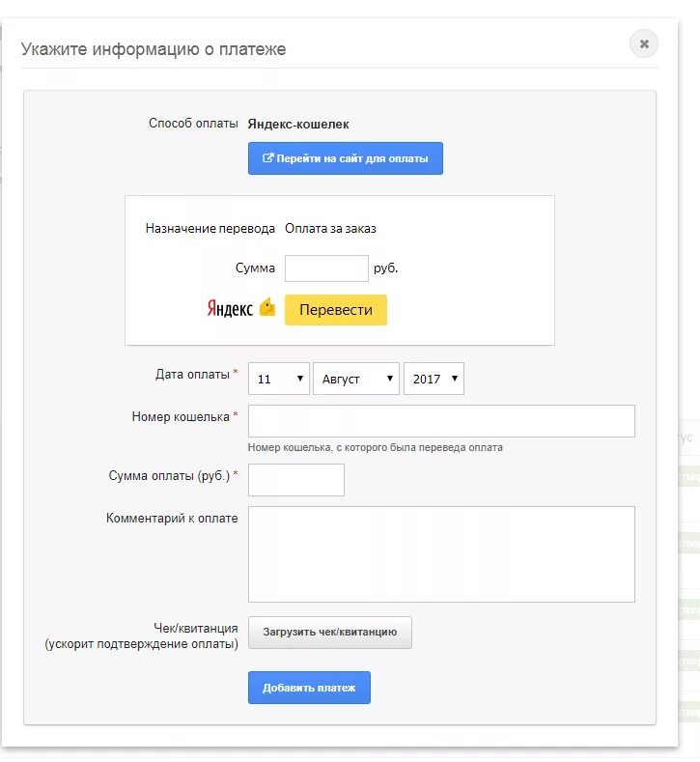700x762 pixels.
Task: Click 'Загрузить чек/квитанцию' upload button
Action: [x=330, y=633]
